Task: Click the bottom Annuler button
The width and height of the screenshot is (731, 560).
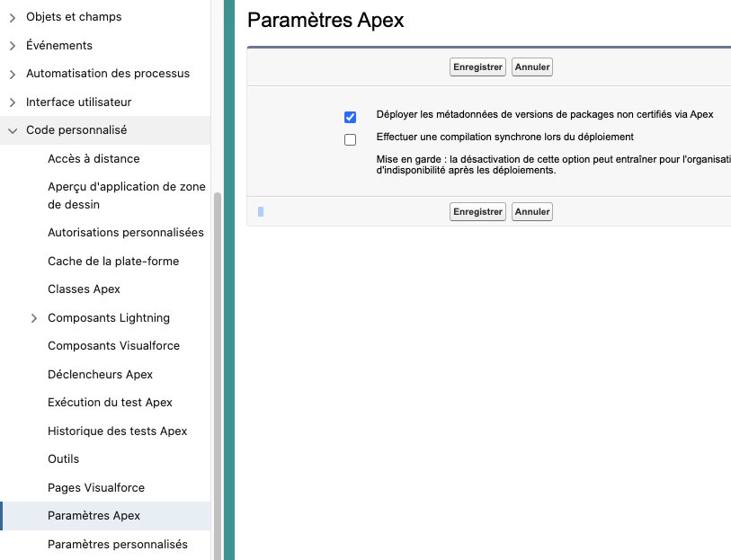Action: [x=531, y=211]
